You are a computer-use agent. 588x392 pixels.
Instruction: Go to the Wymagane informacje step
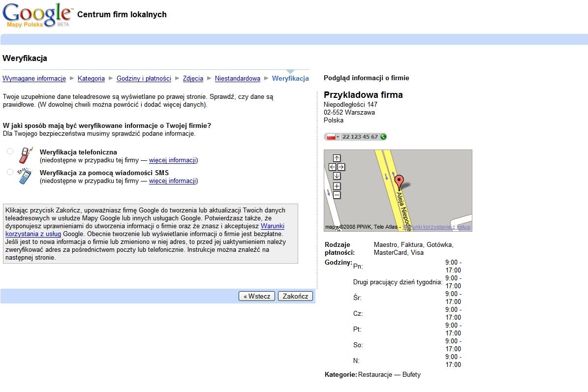click(x=34, y=78)
